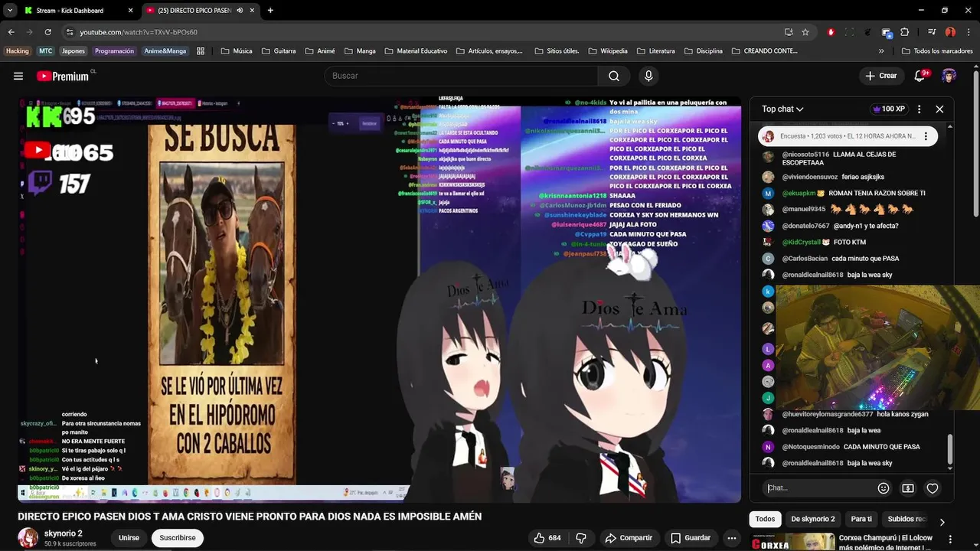Focus the Buscar search field

click(461, 76)
